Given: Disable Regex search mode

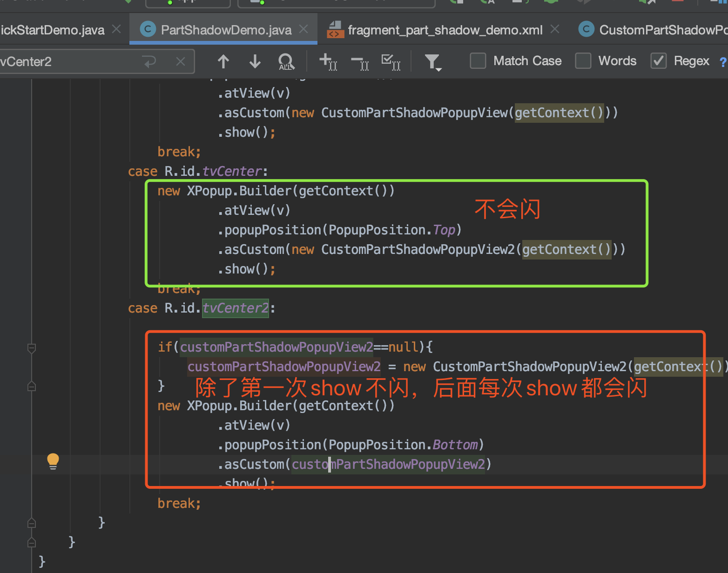Looking at the screenshot, I should 658,60.
